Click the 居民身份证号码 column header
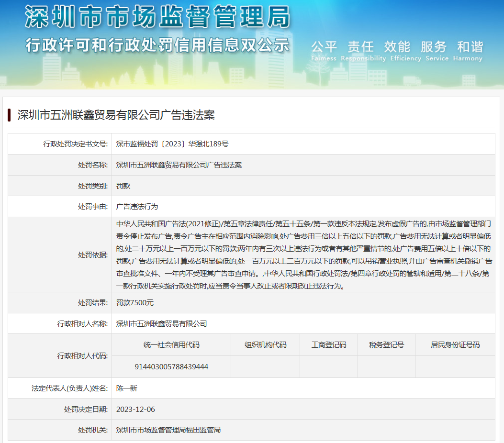The width and height of the screenshot is (504, 443). coord(455,345)
